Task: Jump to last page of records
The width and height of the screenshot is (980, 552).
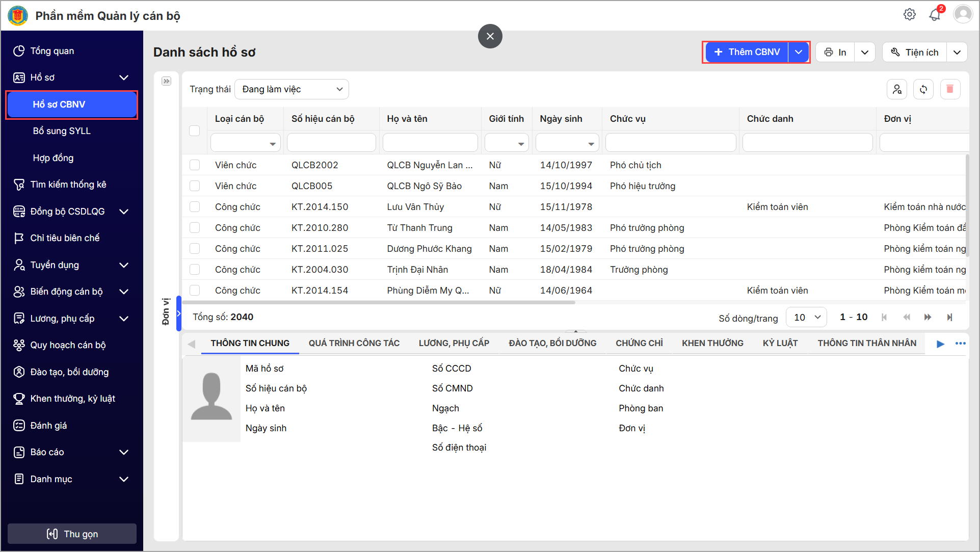Action: pos(950,318)
